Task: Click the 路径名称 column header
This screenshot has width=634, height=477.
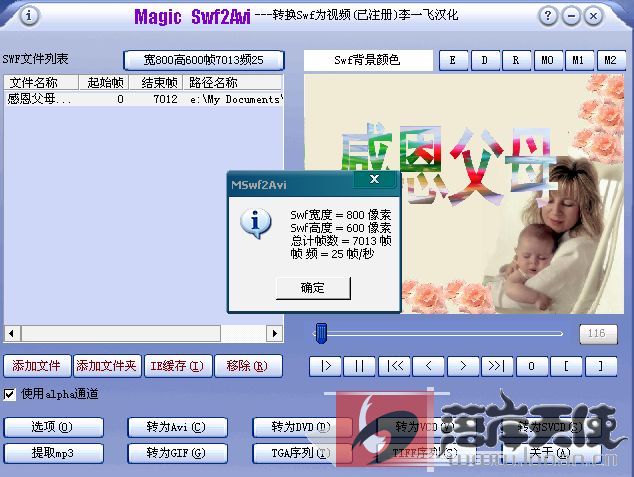Action: [233, 83]
